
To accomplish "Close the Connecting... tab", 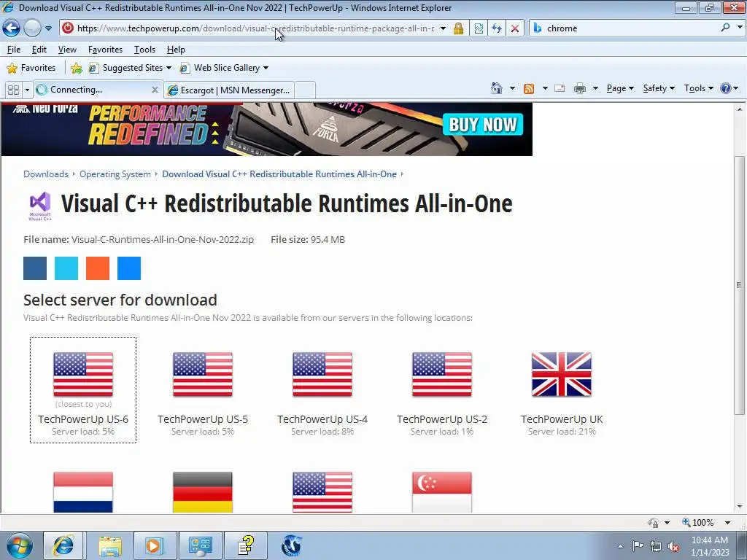I will [155, 90].
